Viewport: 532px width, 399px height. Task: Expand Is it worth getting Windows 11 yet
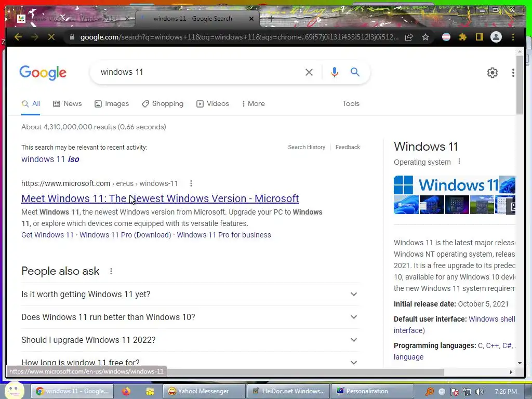190,294
